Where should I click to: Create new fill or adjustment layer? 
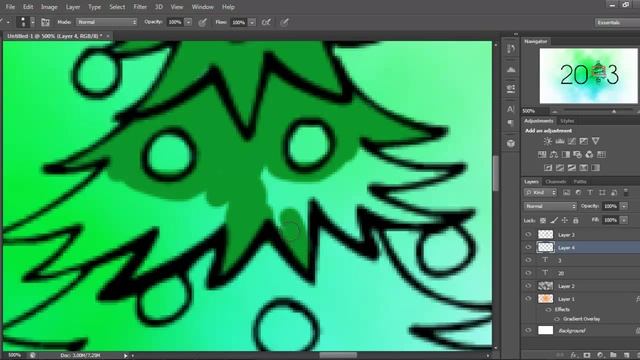tap(600, 356)
